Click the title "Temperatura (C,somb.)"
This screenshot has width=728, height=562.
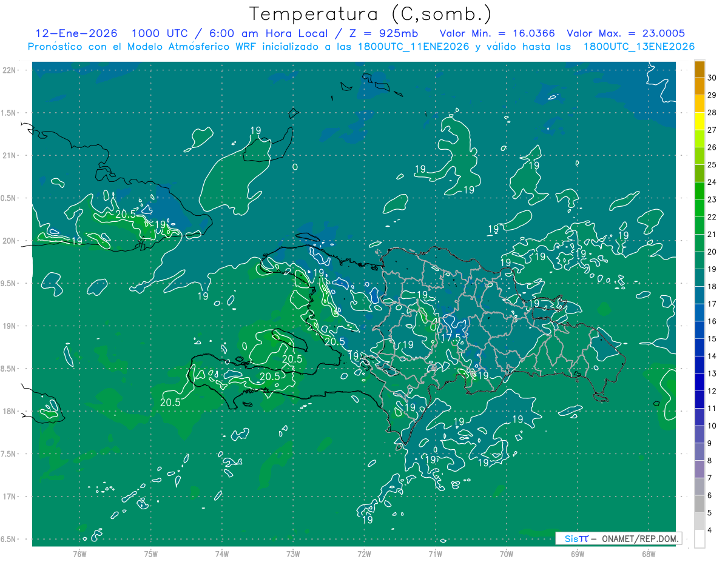(x=371, y=14)
